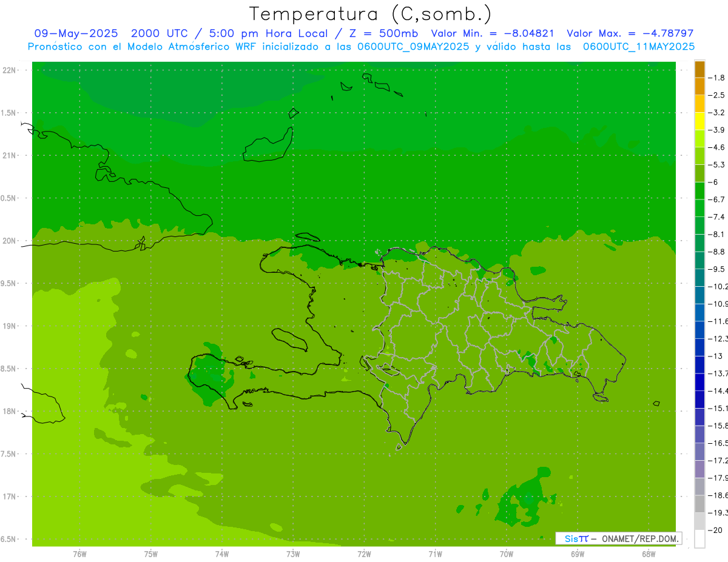The width and height of the screenshot is (728, 562).
Task: Pick the yellow swatch in the color legend
Action: click(699, 121)
